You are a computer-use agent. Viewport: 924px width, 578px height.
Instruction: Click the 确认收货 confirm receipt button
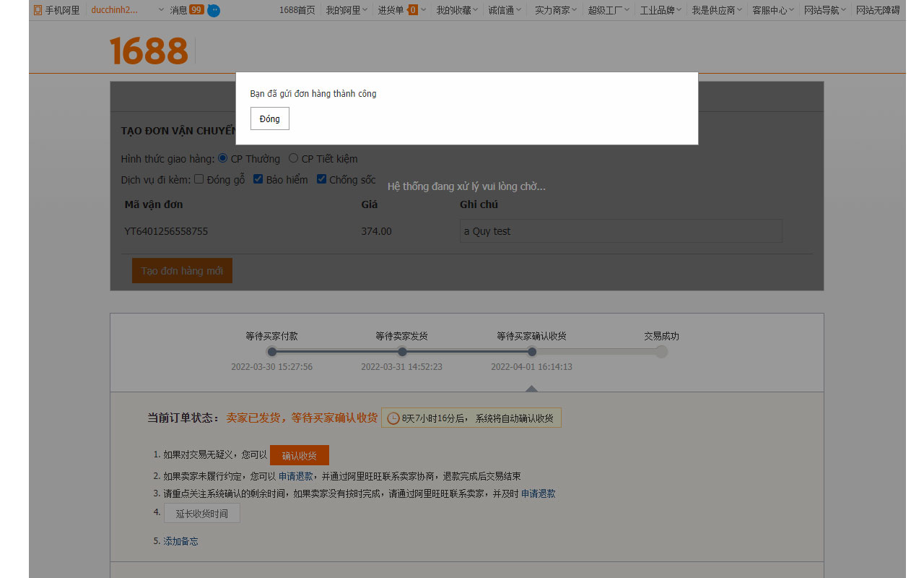pos(299,454)
